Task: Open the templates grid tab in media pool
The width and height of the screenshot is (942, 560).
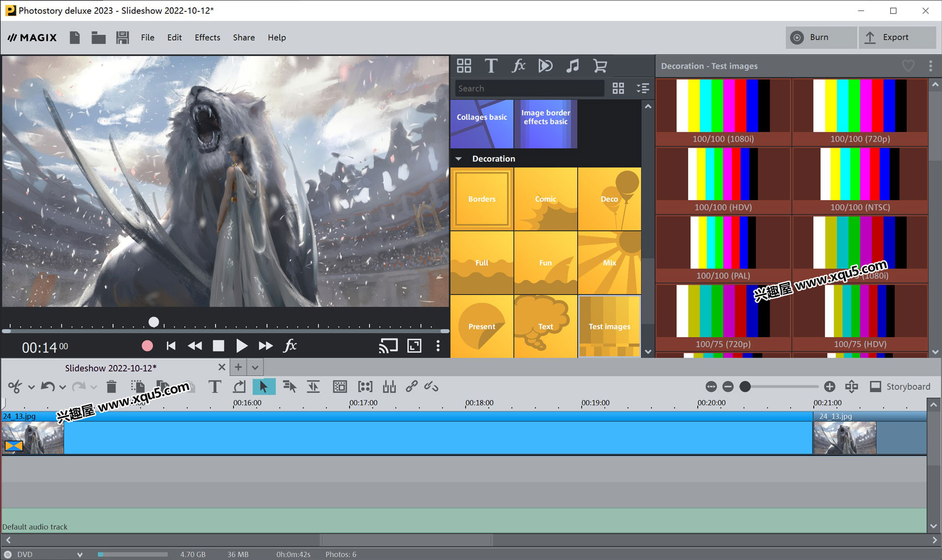Action: (464, 66)
